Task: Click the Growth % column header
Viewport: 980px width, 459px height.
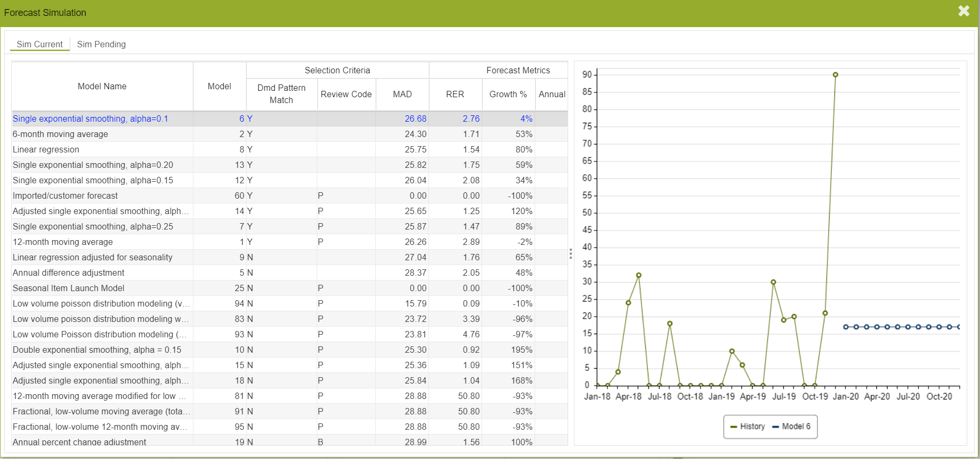Action: pos(508,94)
